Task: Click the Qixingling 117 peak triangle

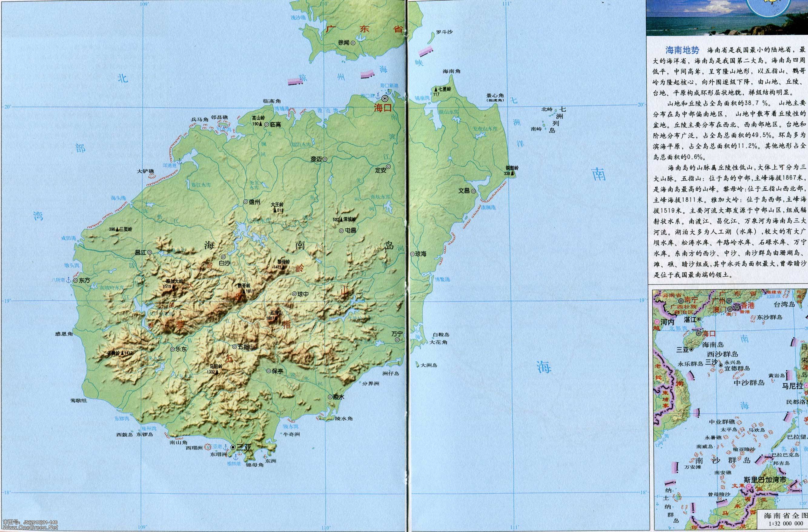Action: pos(436,90)
